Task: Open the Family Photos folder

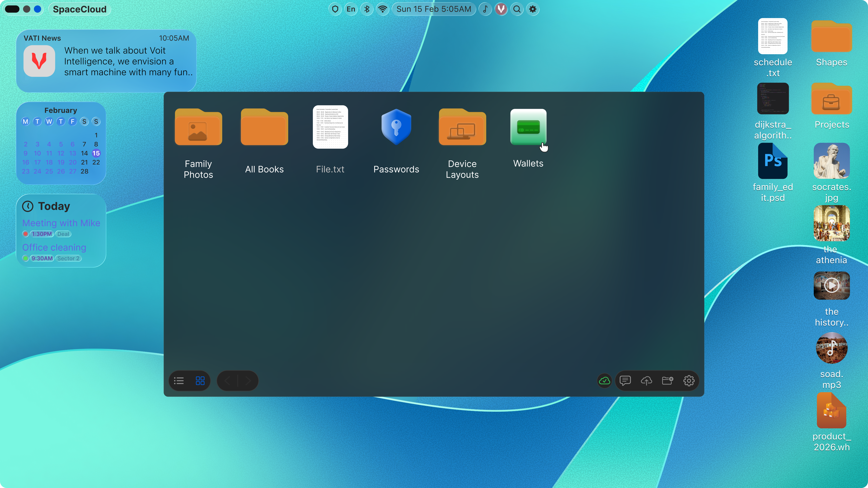Action: [198, 127]
